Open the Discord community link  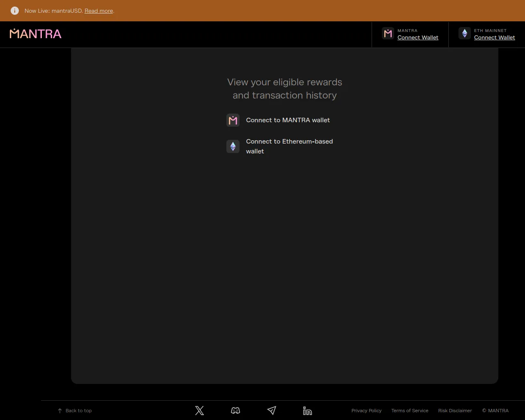click(x=235, y=411)
